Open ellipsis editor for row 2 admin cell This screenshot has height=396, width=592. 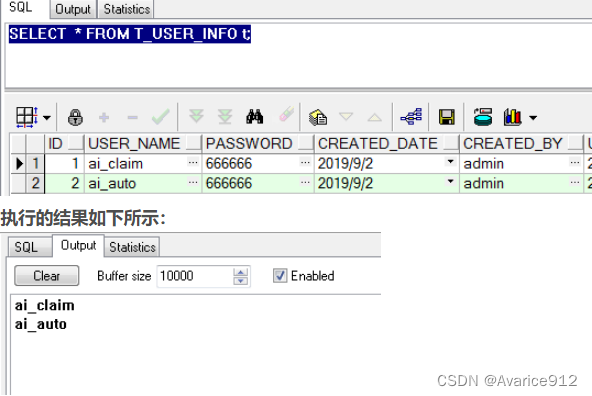click(x=575, y=182)
